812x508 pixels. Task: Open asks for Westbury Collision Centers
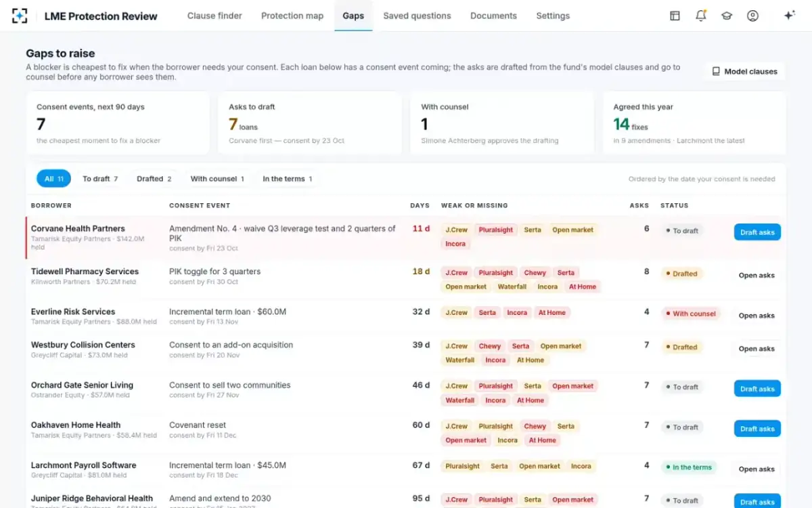coord(757,349)
